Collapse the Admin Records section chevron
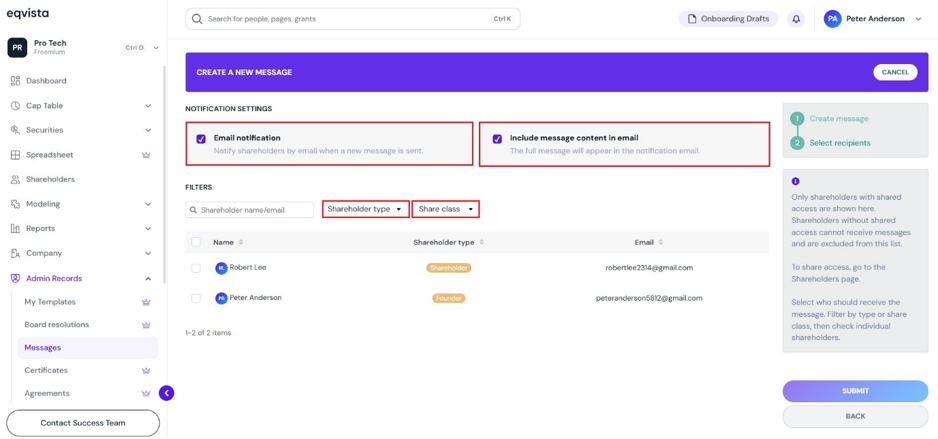Screen dimensions: 938x439 [148, 278]
